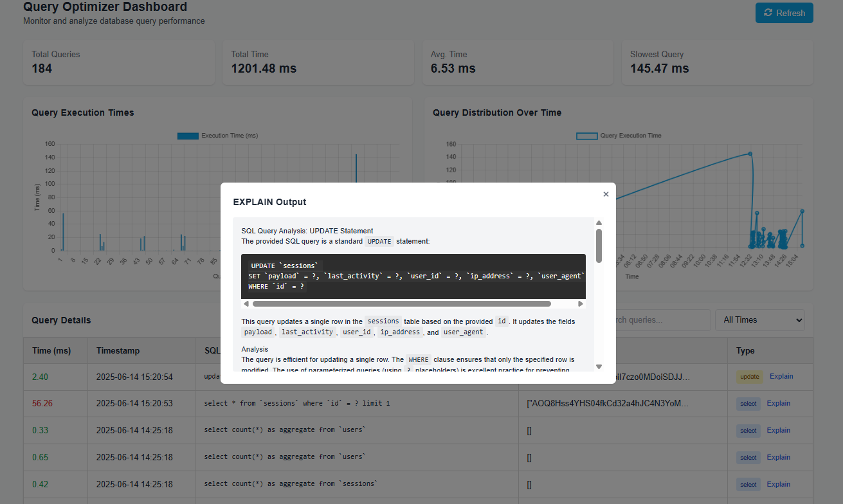
Task: Click the Time (ms) column header
Action: click(x=51, y=351)
